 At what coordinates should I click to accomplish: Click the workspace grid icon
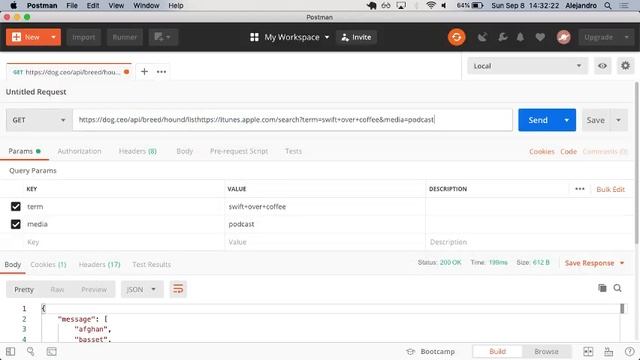tap(254, 37)
